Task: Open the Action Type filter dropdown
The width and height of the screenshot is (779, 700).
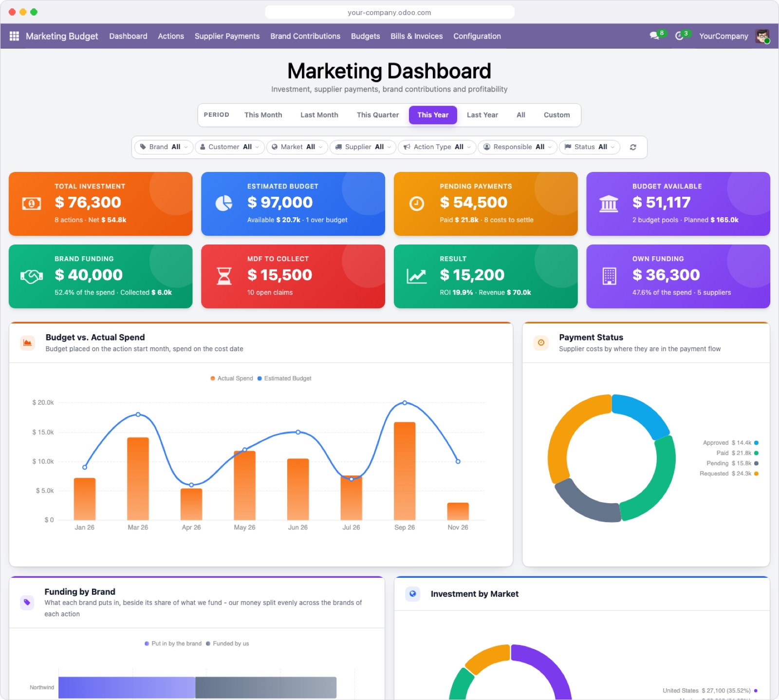Action: click(437, 147)
